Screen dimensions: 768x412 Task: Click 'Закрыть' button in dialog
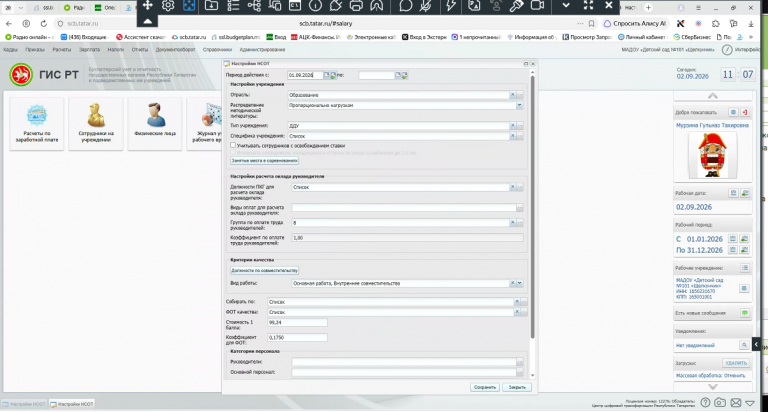pyautogui.click(x=517, y=387)
